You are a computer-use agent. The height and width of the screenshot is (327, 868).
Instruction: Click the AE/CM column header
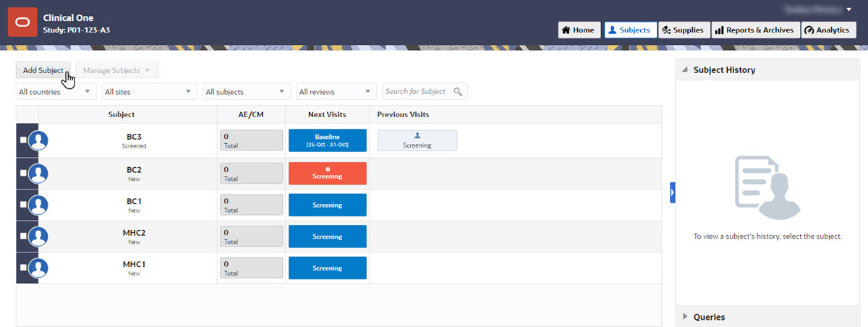point(251,114)
